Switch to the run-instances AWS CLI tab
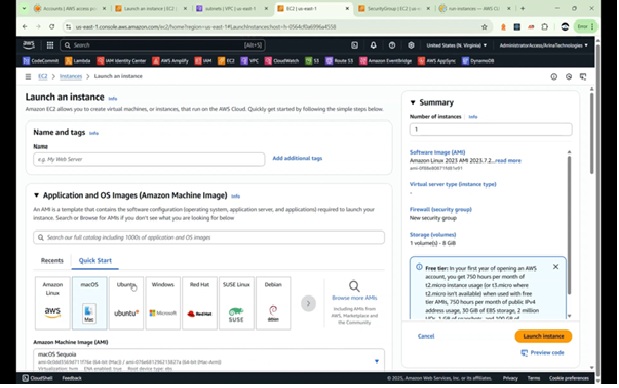 [x=475, y=8]
